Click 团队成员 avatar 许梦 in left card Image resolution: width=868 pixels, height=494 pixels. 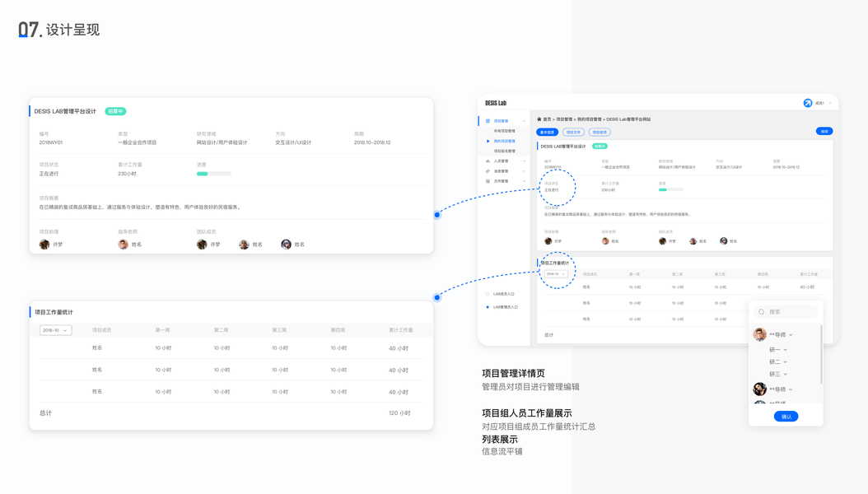[x=202, y=245]
